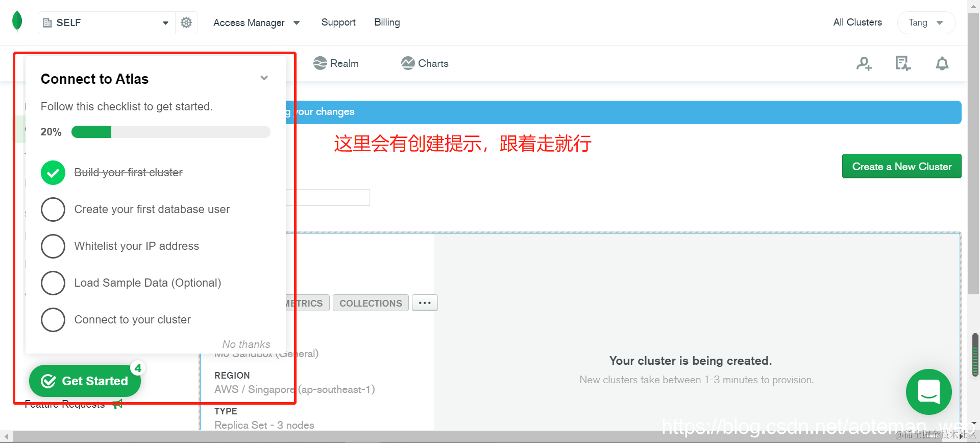Open the SELF organization dropdown
Image resolution: width=980 pixels, height=443 pixels.
click(107, 22)
